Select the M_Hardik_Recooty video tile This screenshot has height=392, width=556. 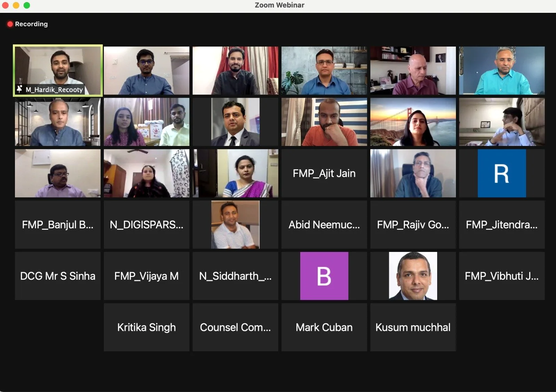click(58, 71)
